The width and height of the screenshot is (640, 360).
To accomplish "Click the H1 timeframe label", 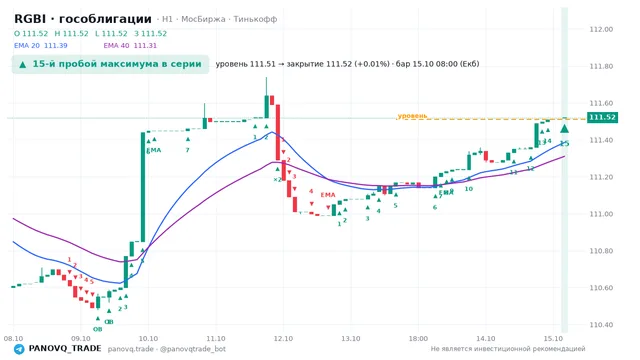I will 167,19.
